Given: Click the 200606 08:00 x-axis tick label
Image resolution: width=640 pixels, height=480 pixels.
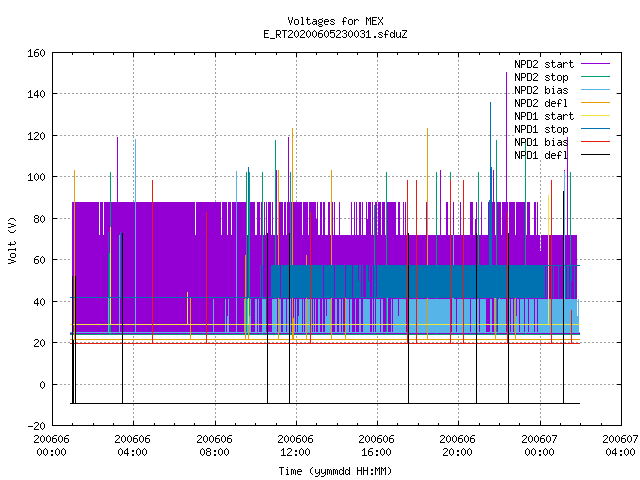Looking at the screenshot, I should click(x=214, y=446).
